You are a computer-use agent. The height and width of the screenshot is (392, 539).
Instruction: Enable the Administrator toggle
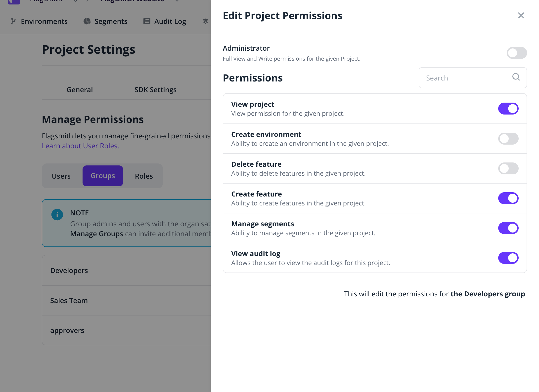[x=517, y=53]
